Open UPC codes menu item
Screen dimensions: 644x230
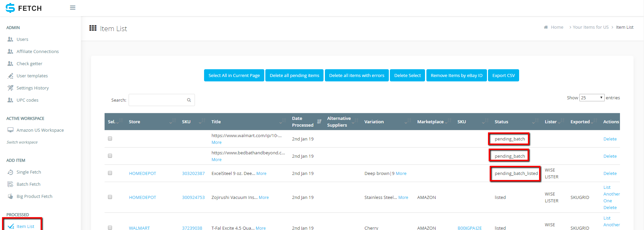[x=27, y=100]
